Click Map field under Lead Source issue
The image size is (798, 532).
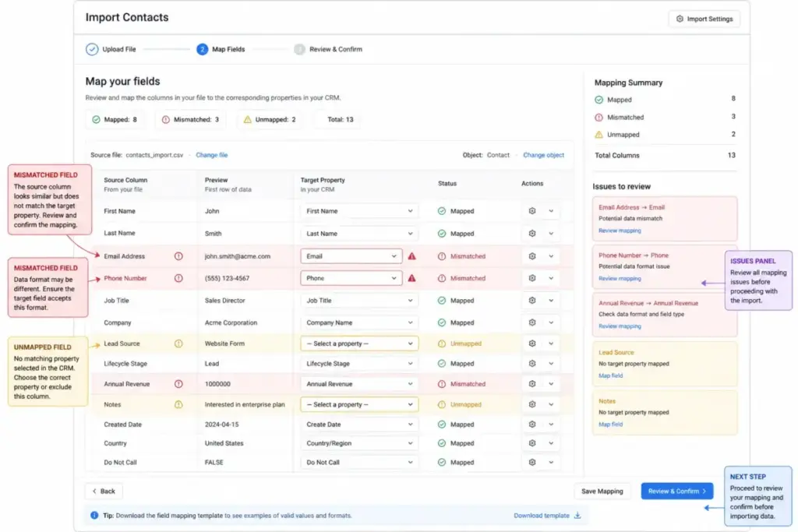pyautogui.click(x=611, y=375)
